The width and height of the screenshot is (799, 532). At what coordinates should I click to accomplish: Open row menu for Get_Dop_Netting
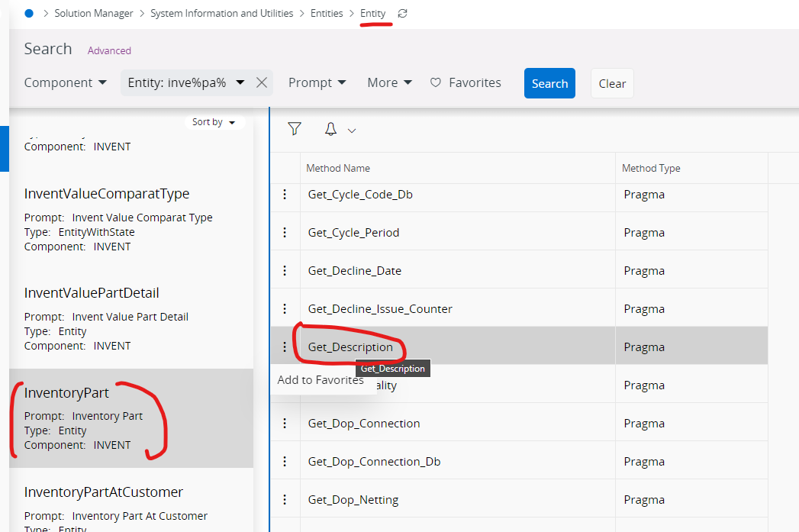click(285, 500)
